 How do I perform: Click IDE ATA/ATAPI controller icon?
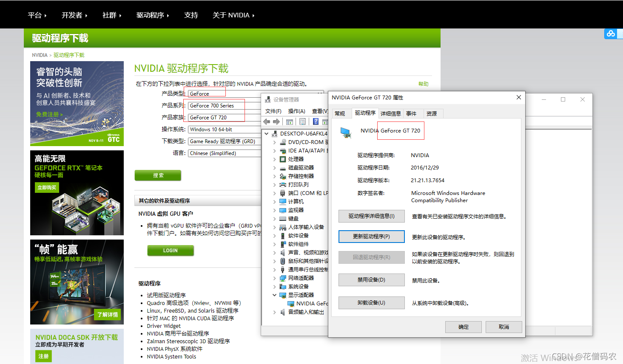click(x=283, y=150)
